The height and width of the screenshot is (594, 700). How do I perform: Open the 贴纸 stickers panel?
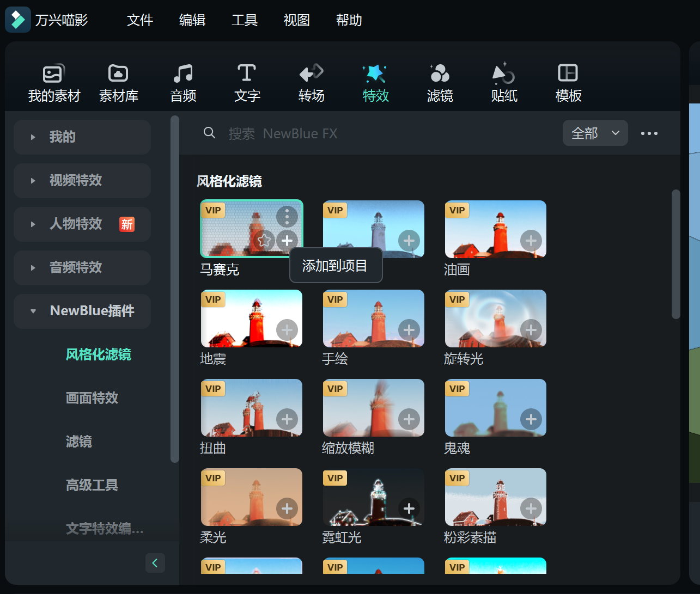pyautogui.click(x=504, y=82)
